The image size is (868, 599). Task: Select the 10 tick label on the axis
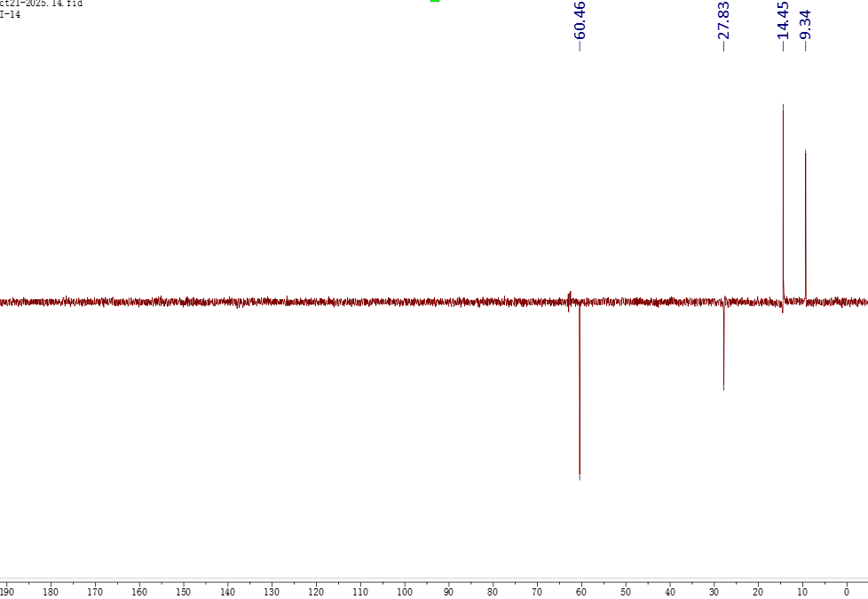click(x=802, y=591)
